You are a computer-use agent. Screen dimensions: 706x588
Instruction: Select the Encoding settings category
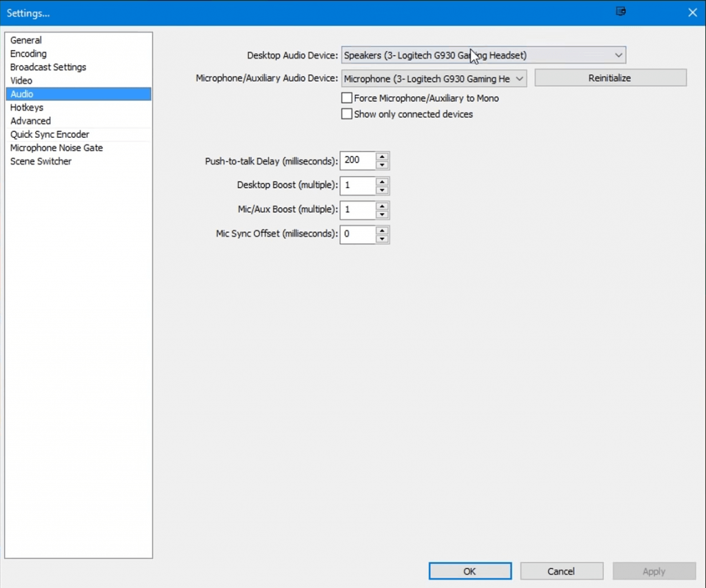[79, 54]
